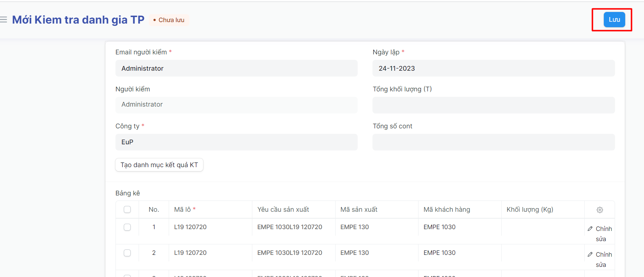Check the checkbox for row 1
The image size is (644, 277).
click(x=127, y=227)
